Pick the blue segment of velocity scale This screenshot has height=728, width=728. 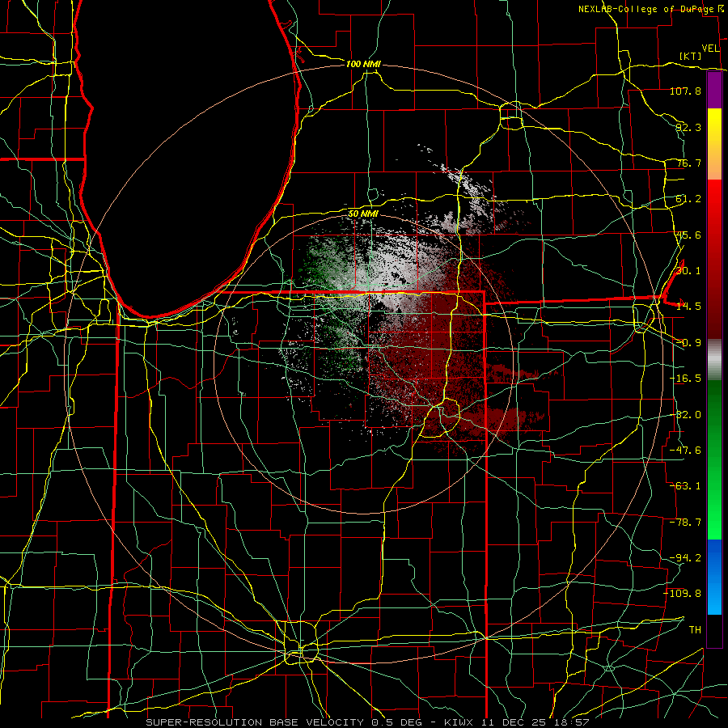pos(714,577)
